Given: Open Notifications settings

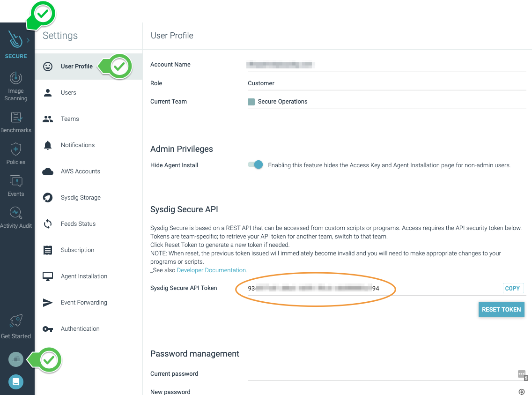Looking at the screenshot, I should (89, 145).
